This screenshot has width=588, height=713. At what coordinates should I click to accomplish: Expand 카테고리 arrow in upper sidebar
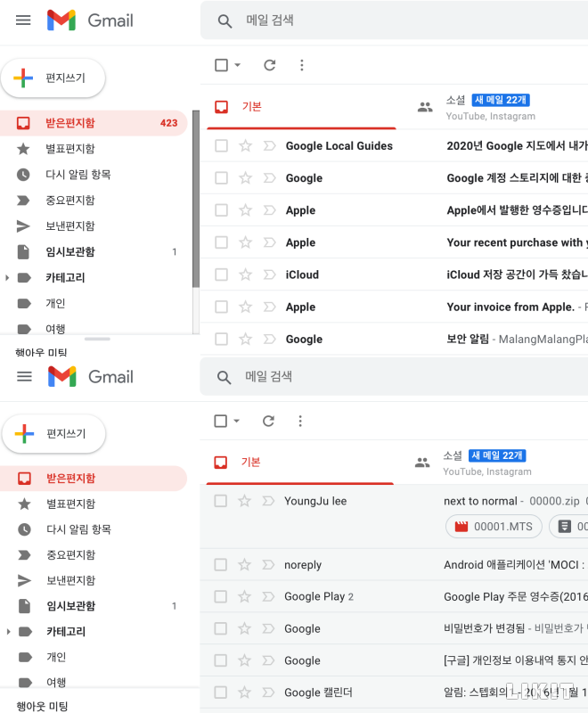(7, 277)
